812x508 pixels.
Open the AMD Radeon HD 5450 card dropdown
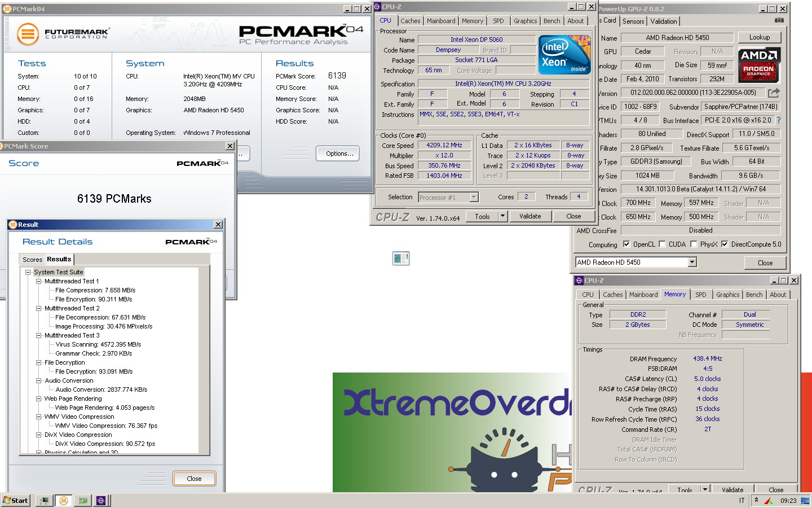coord(692,262)
